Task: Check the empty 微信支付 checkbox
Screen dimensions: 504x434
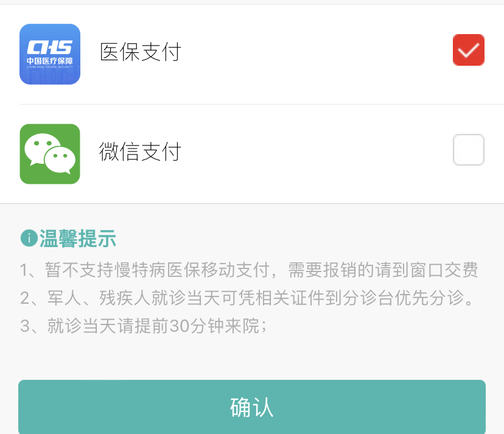Action: pyautogui.click(x=468, y=150)
